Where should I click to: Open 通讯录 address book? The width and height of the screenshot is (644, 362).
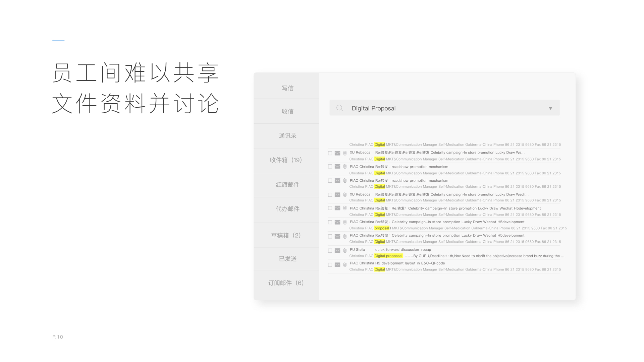pos(287,136)
